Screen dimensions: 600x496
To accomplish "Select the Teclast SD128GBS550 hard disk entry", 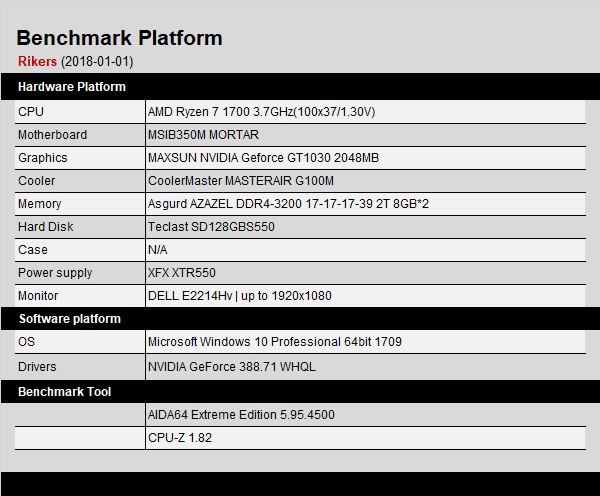I will (211, 227).
